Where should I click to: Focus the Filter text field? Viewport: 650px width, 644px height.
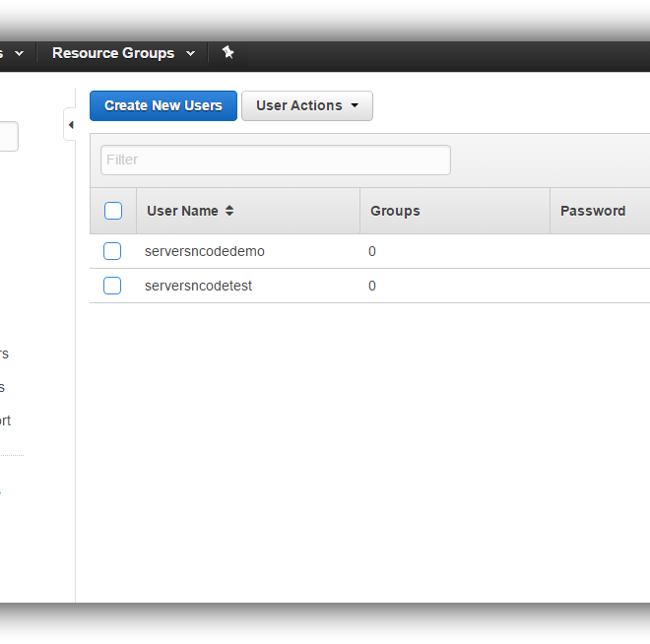(276, 160)
